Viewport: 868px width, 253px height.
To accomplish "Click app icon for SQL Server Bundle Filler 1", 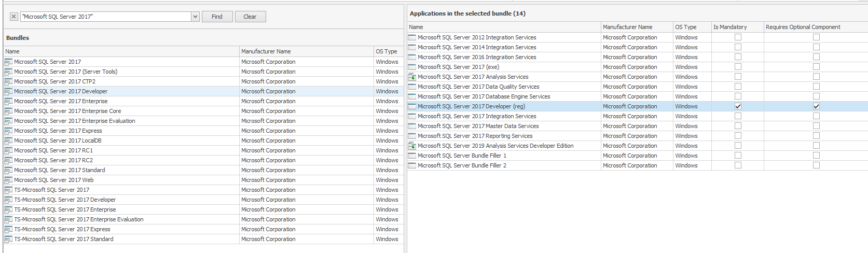I will [x=412, y=156].
